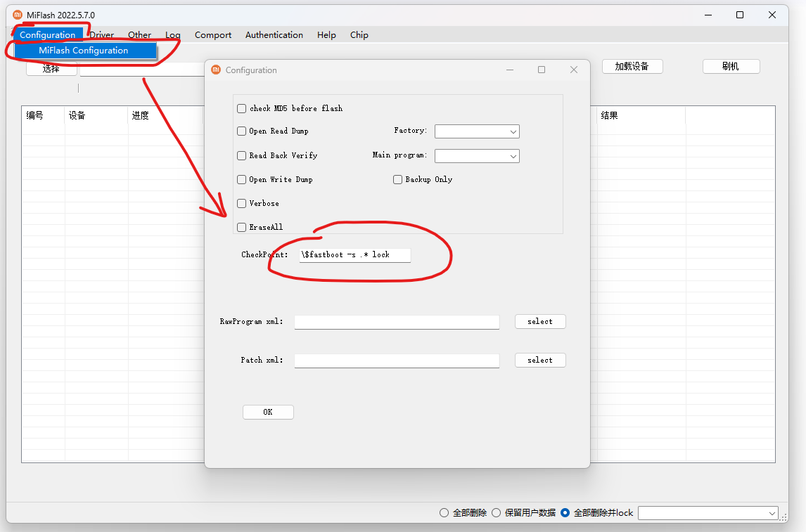The image size is (806, 532).
Task: Confirm the dialog with OK
Action: (x=268, y=412)
